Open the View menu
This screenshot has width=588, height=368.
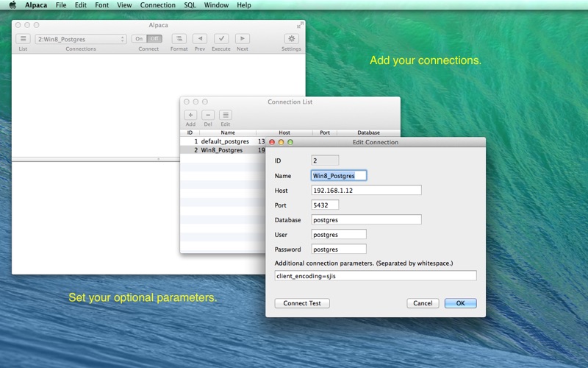(124, 5)
